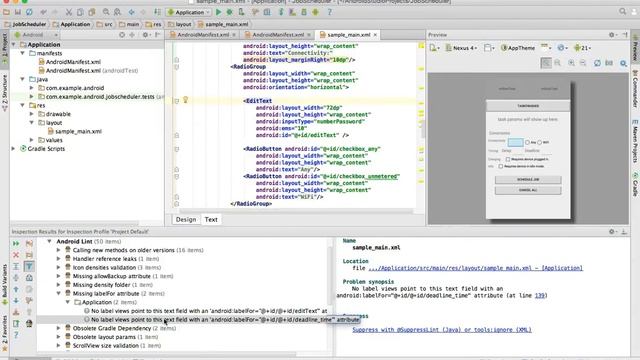Click the Find magnifier icon in the main toolbar

[106, 12]
